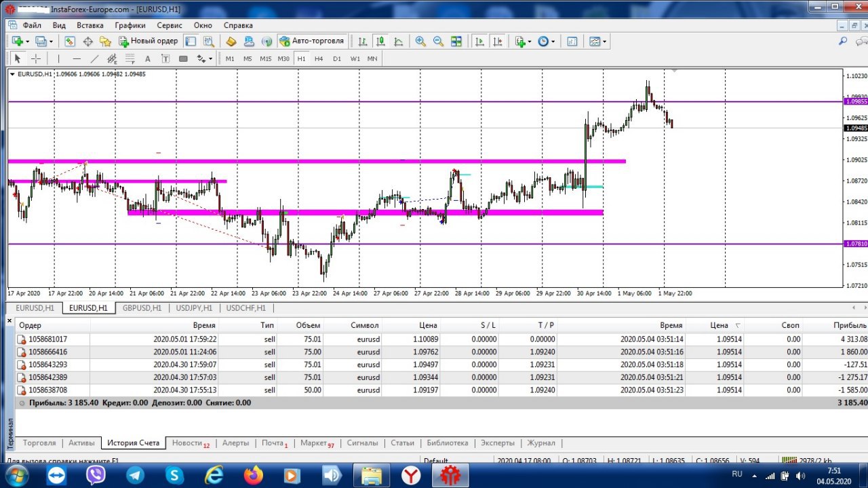Select the text label T tool
This screenshot has height=488, width=868.
click(x=165, y=58)
